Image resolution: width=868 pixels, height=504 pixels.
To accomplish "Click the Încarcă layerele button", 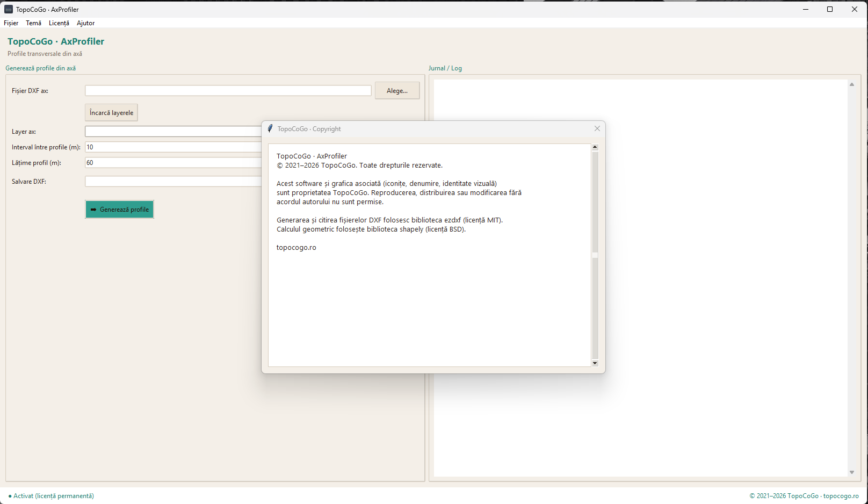I will [x=111, y=112].
